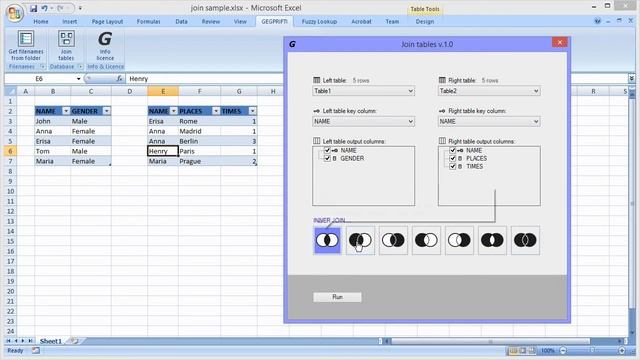Click the zoom slider in status bar
The width and height of the screenshot is (640, 360).
tap(593, 351)
